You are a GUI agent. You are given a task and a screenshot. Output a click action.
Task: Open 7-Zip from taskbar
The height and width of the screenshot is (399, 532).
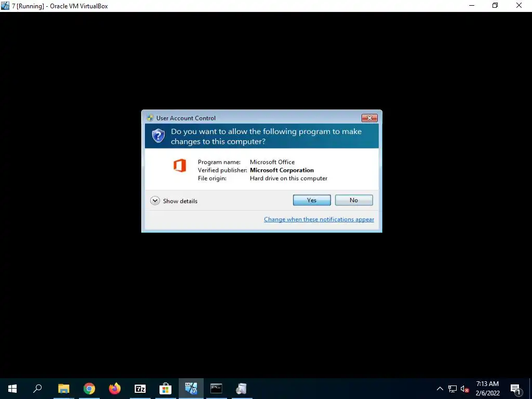click(x=140, y=389)
